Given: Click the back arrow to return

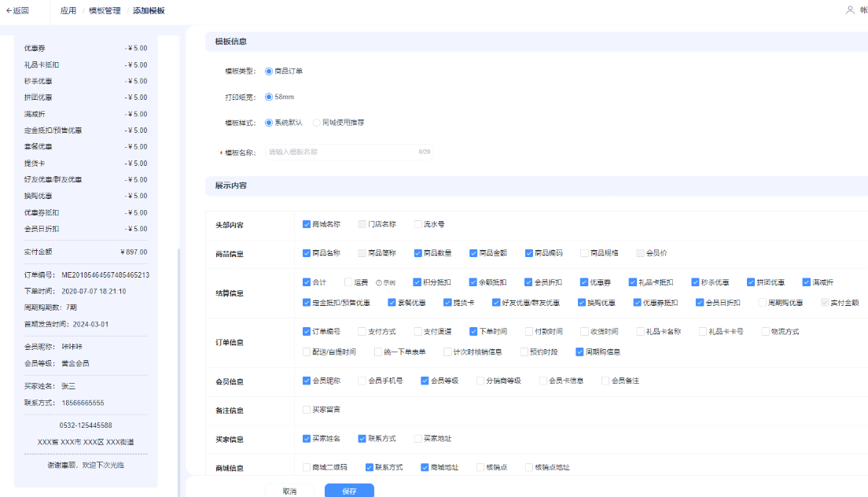Looking at the screenshot, I should point(17,11).
